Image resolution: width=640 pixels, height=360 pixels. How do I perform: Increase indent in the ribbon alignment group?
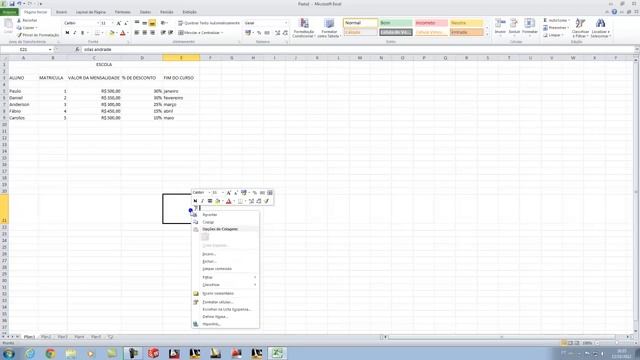(x=171, y=33)
